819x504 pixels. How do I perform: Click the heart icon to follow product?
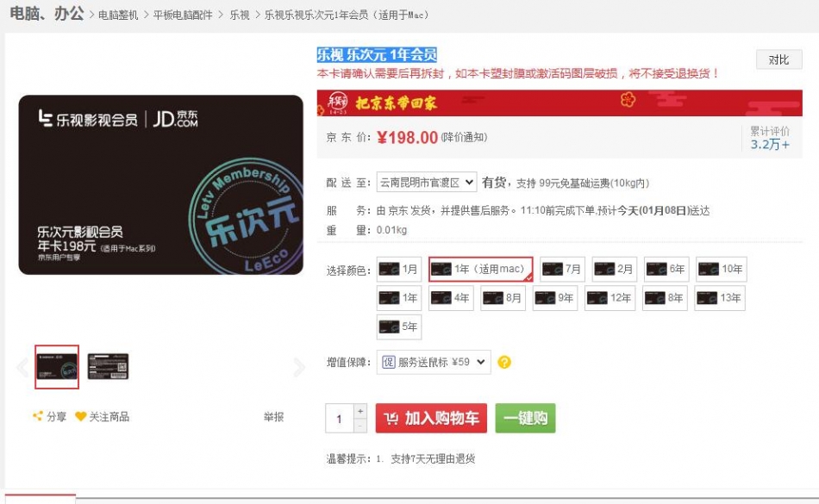tap(80, 416)
